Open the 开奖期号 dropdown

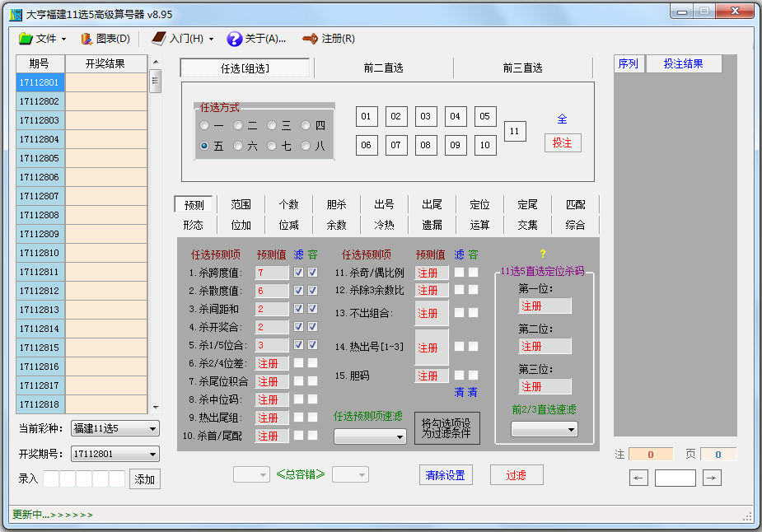115,454
